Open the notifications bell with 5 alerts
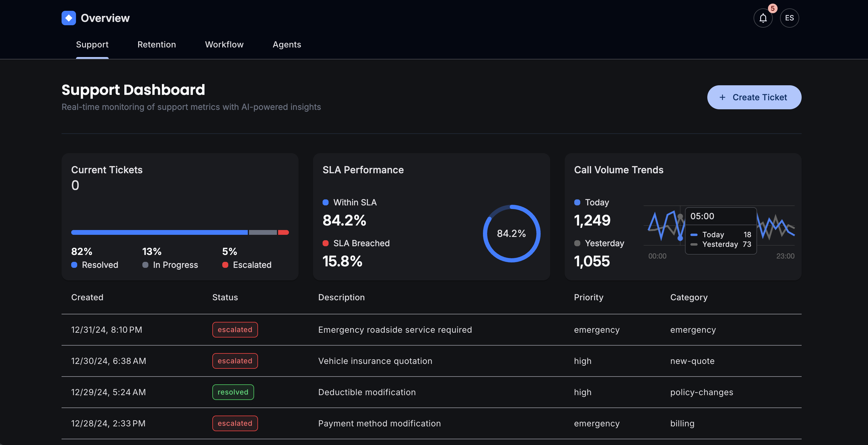868x445 pixels. [763, 18]
